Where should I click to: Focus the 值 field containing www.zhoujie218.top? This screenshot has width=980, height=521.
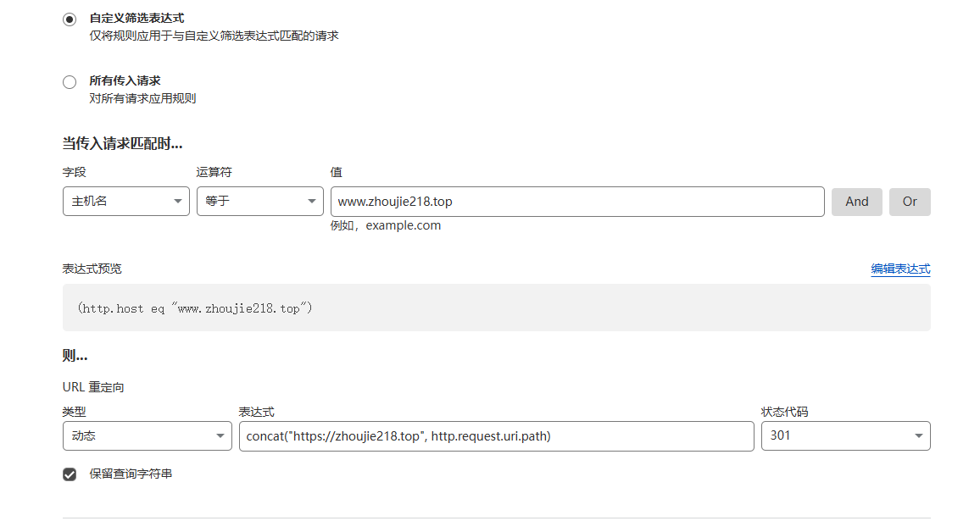pos(576,202)
